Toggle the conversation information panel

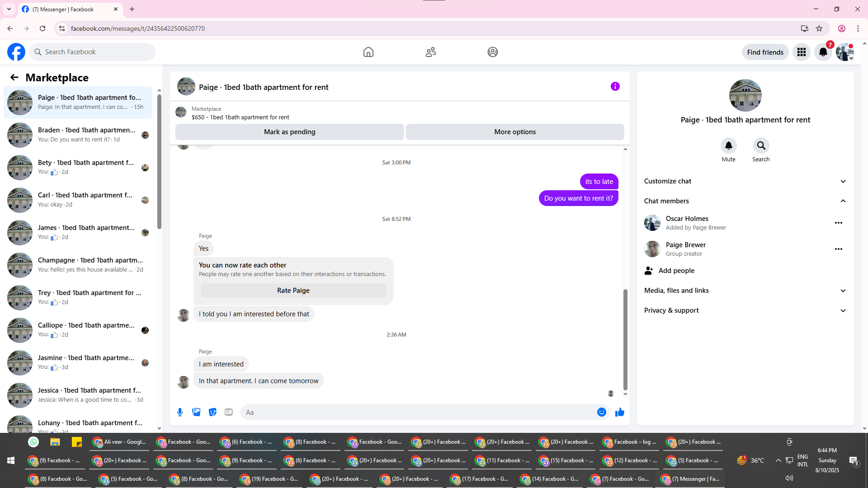615,86
